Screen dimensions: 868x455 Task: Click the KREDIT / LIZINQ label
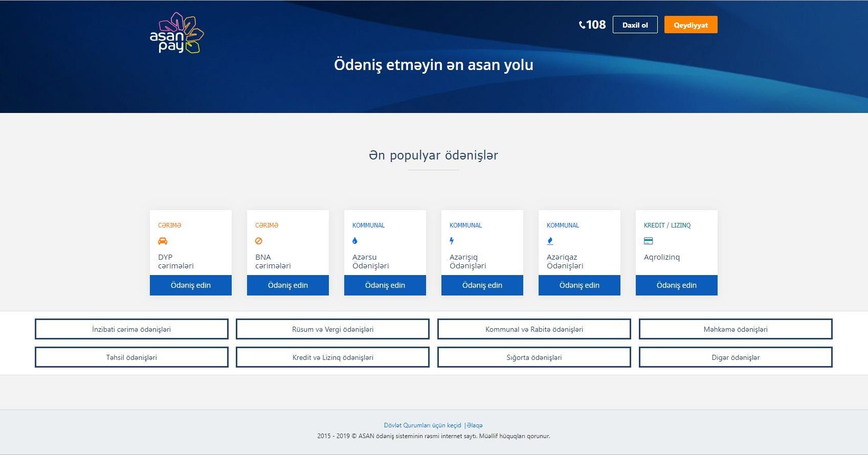pos(667,225)
